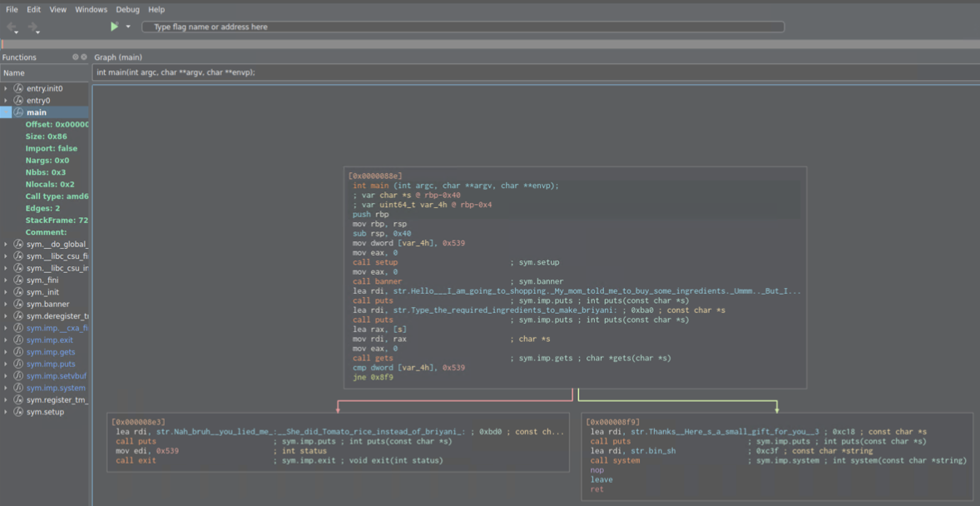980x506 pixels.
Task: Open the Debug menu
Action: pos(127,10)
